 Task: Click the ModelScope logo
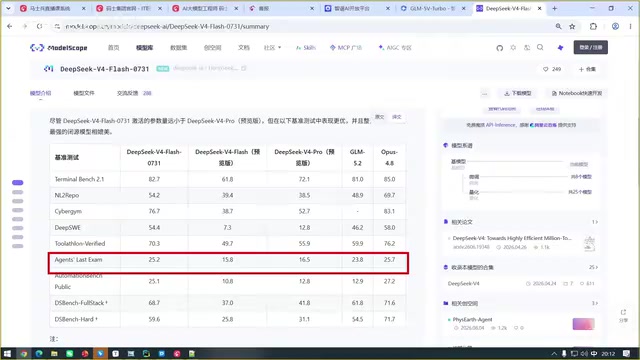tap(59, 48)
